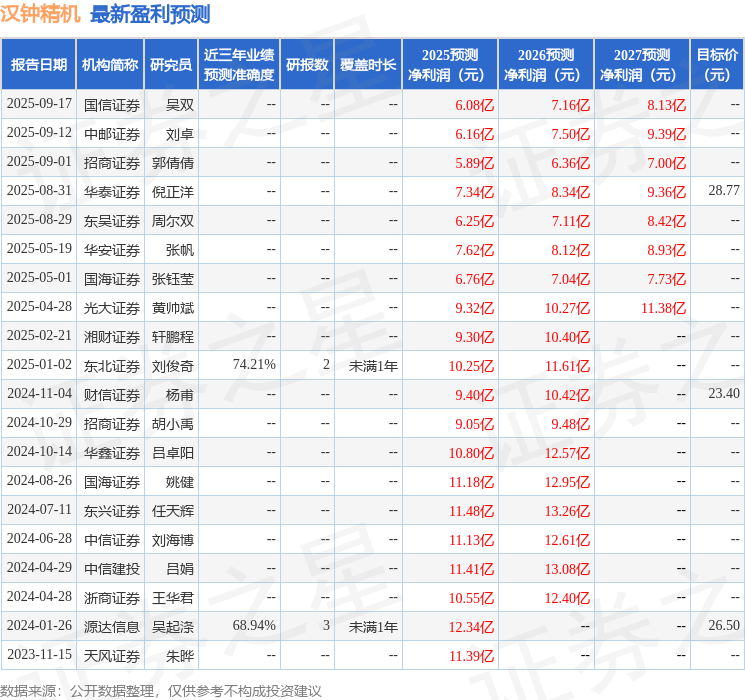745x700 pixels.
Task: Click the 近三年业绩预测准确度 column header
Action: (239, 65)
